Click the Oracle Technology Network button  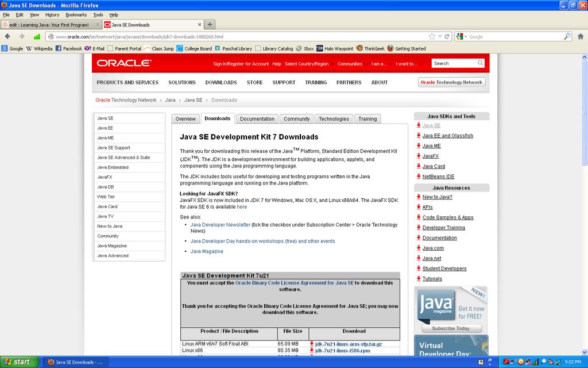(451, 82)
